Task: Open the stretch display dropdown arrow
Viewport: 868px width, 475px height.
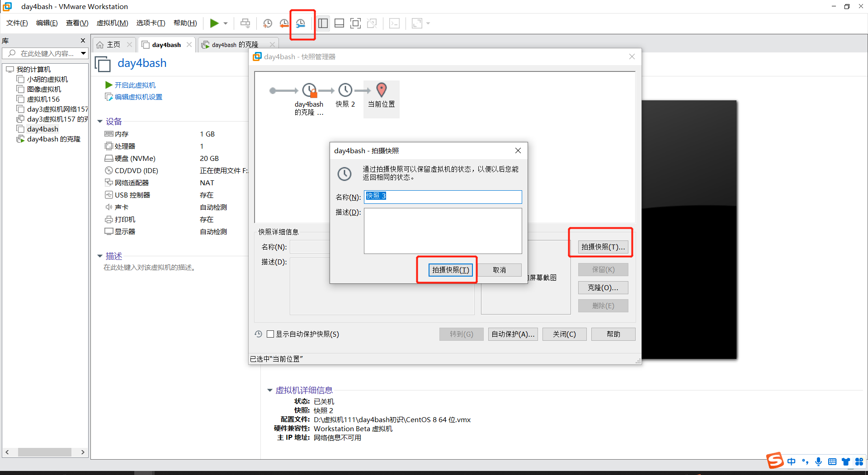Action: (428, 23)
